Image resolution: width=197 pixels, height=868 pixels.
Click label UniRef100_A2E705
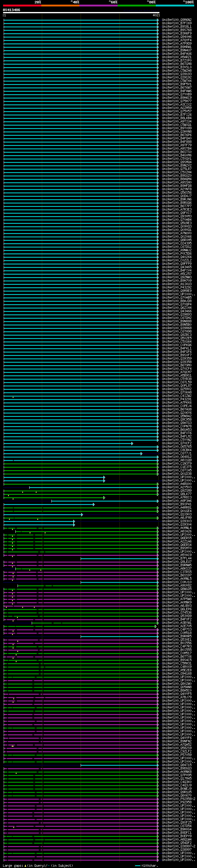[x=177, y=626]
